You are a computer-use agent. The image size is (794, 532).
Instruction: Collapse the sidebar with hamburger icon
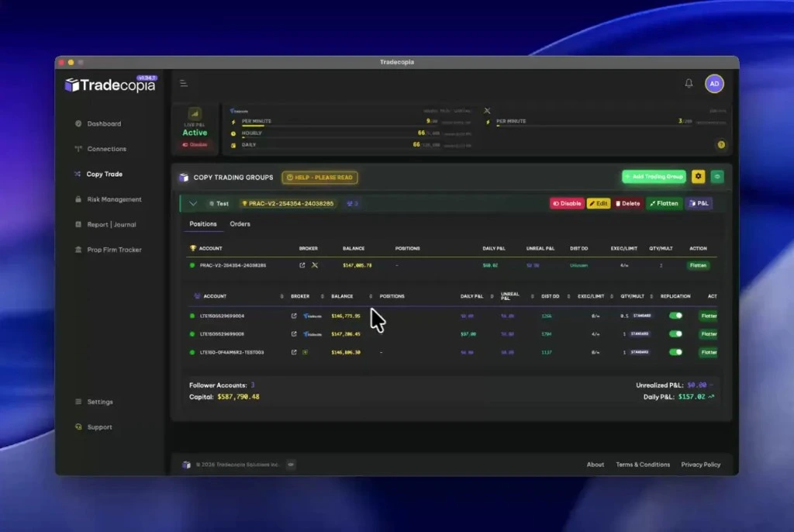click(184, 83)
